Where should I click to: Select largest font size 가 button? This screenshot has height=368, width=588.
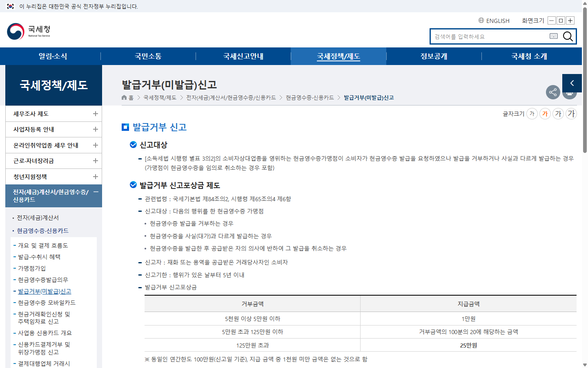click(571, 114)
